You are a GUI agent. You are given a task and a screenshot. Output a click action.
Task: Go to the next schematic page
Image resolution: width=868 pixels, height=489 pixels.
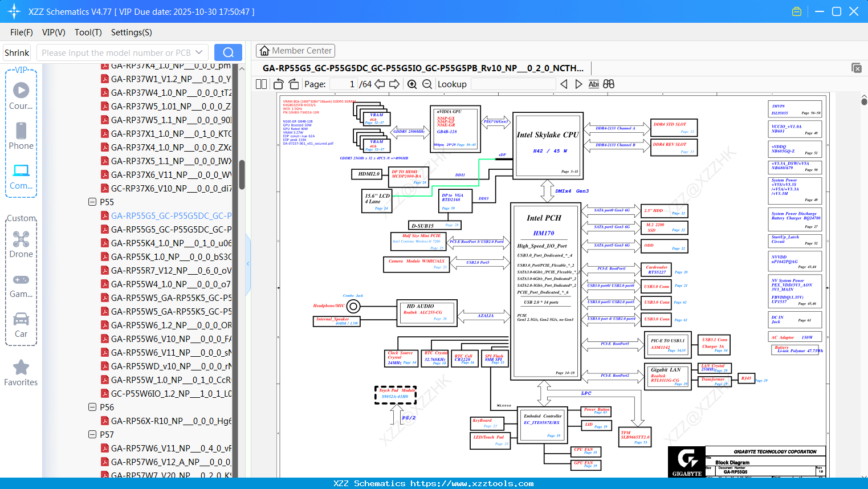point(394,84)
